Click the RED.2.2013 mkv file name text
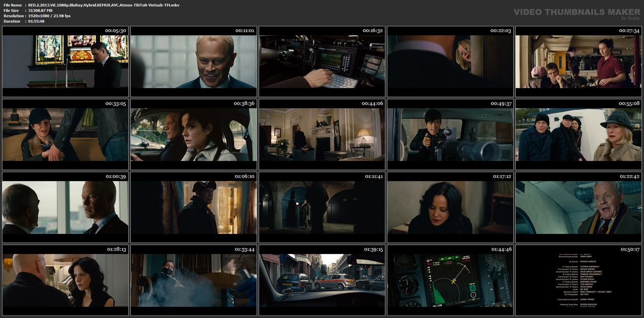The image size is (644, 318). [x=104, y=5]
